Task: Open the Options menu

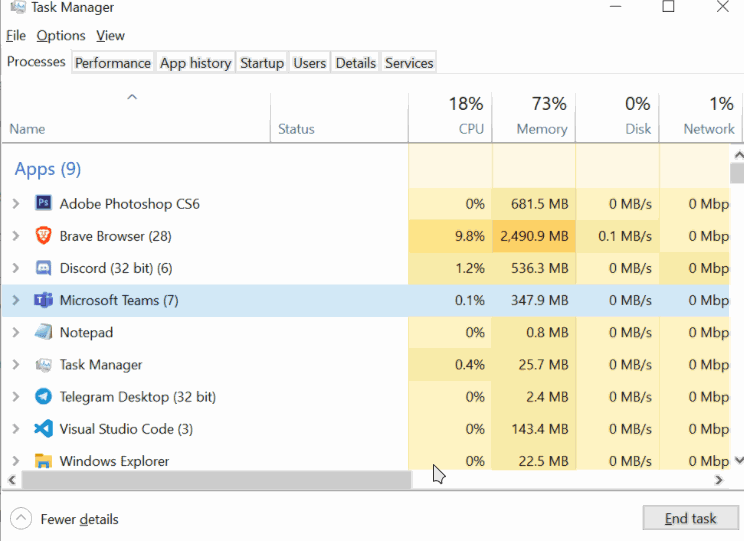Action: click(x=61, y=36)
